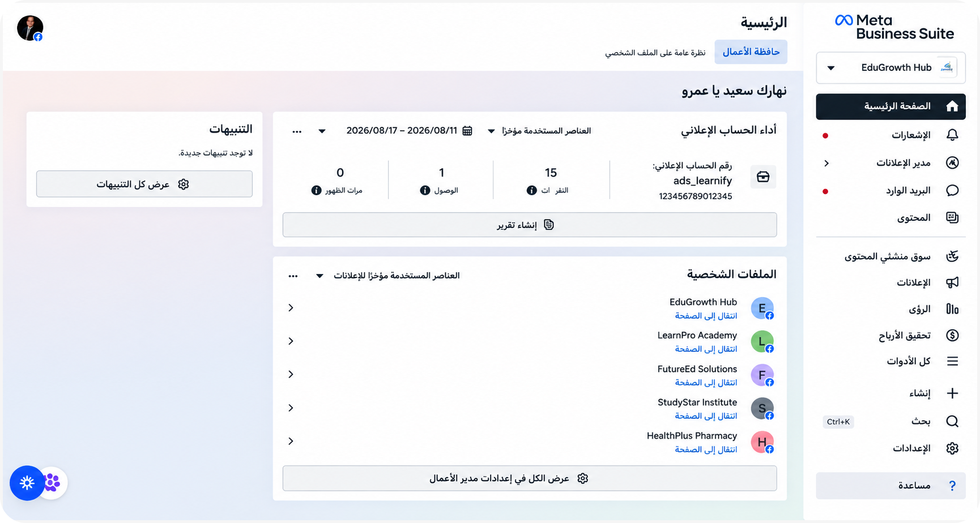The width and height of the screenshot is (980, 523).
Task: Switch to profile overview tab
Action: point(655,53)
